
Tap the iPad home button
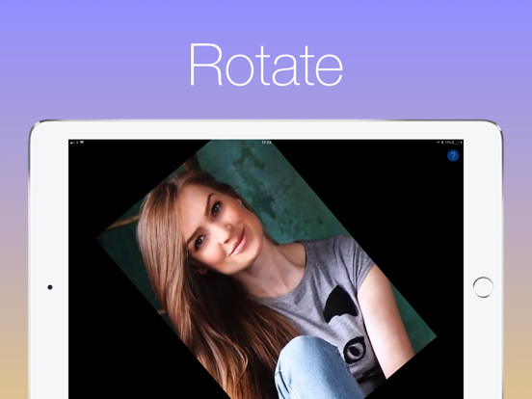point(483,287)
